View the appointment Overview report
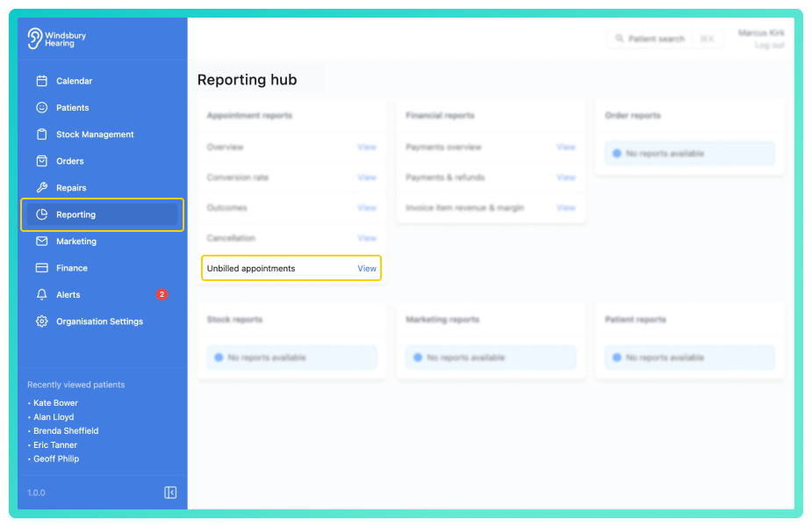This screenshot has height=527, width=812. pos(367,148)
